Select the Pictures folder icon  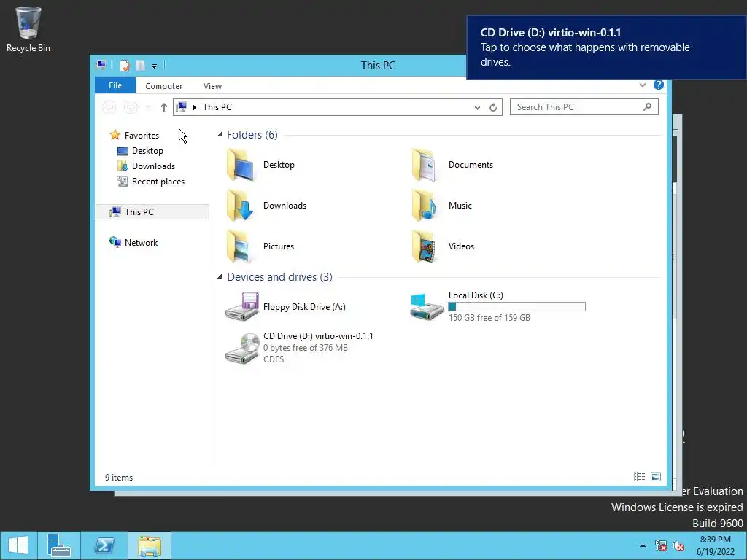click(240, 246)
